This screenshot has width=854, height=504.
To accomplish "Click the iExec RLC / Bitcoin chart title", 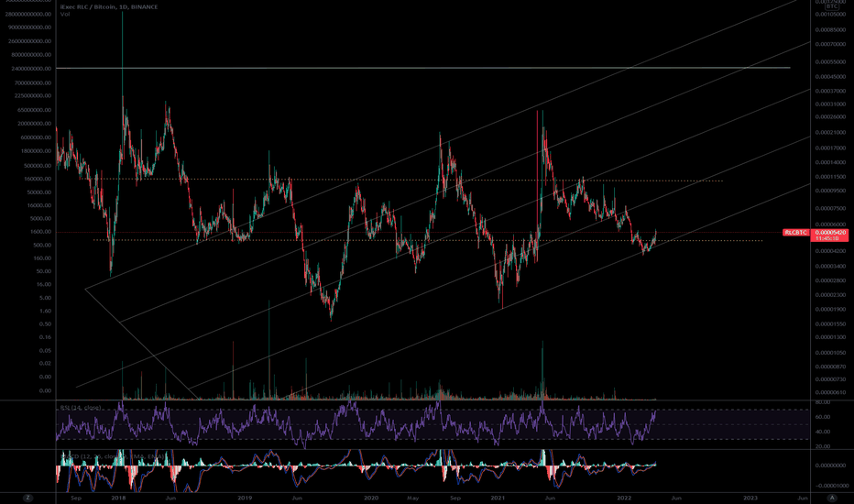I will click(x=109, y=7).
